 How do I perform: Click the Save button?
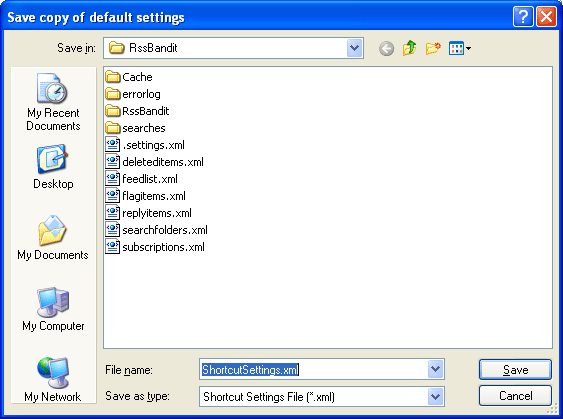pyautogui.click(x=515, y=369)
